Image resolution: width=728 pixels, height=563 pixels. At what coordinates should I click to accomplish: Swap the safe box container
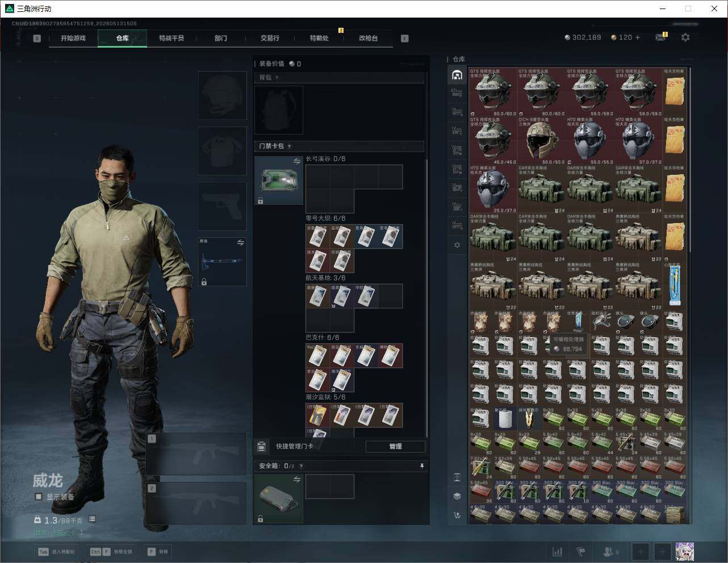tap(297, 480)
